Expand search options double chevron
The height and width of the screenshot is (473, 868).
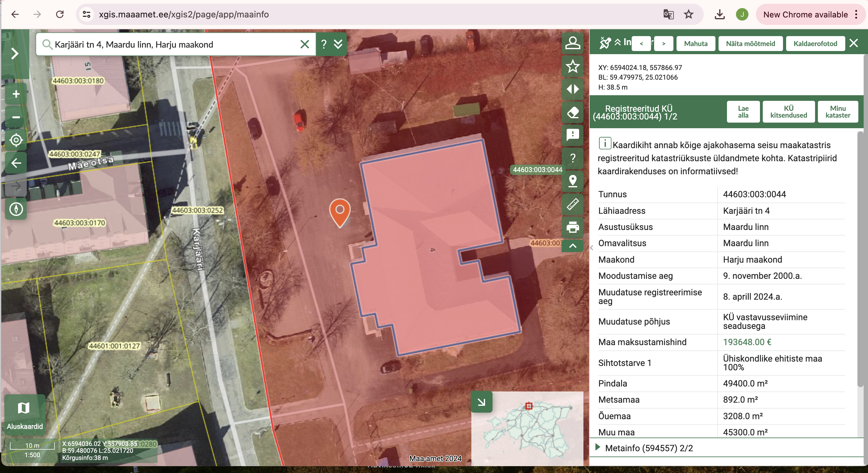(x=338, y=44)
